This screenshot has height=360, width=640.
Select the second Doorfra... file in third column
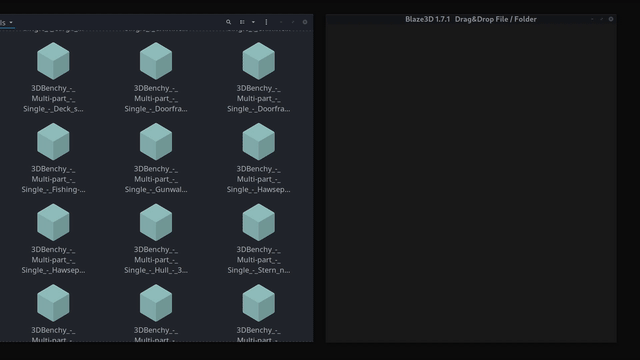tap(258, 78)
